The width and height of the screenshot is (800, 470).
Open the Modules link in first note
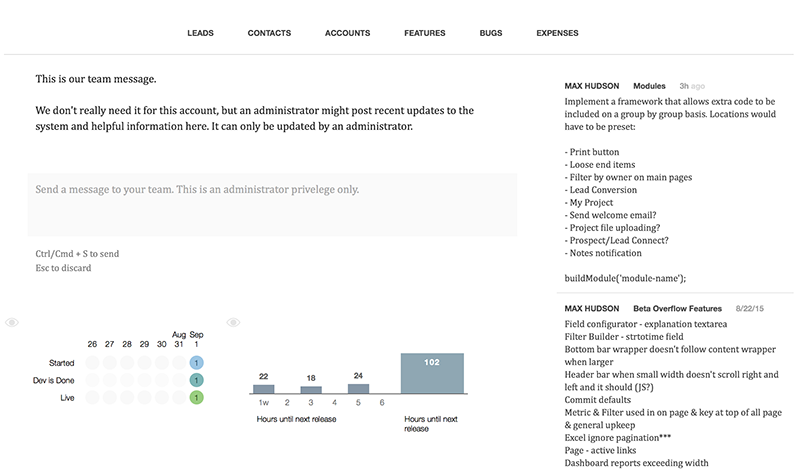[649, 86]
